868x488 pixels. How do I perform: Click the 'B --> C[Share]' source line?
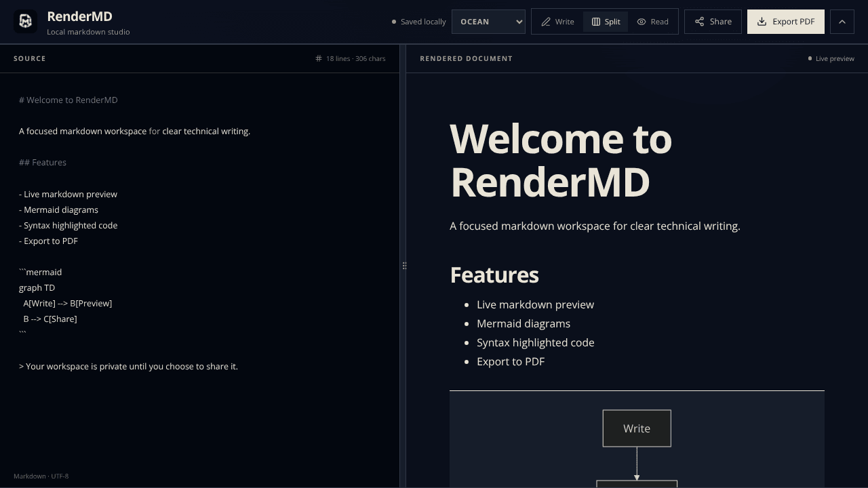[x=50, y=319]
